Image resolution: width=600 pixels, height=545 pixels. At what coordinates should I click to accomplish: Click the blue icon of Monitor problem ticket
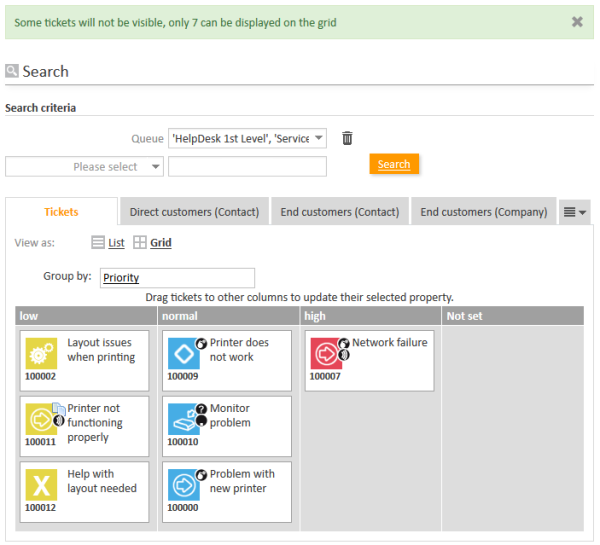(x=183, y=419)
